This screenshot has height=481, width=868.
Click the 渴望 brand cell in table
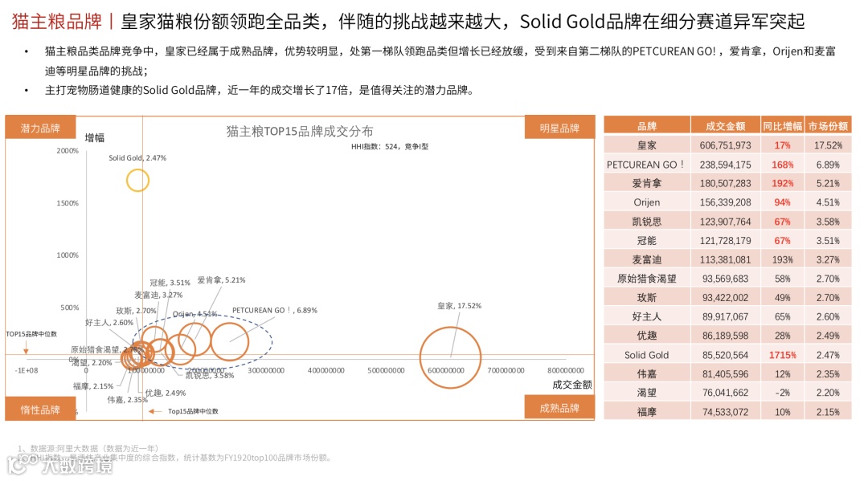646,393
